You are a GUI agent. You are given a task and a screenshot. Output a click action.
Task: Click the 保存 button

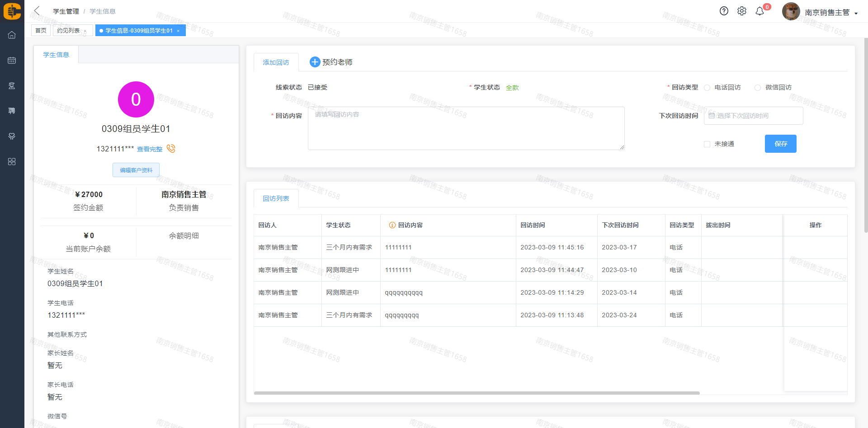tap(780, 144)
